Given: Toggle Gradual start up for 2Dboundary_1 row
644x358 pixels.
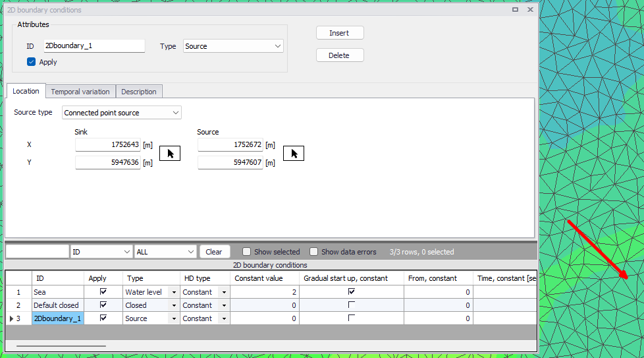Looking at the screenshot, I should pyautogui.click(x=351, y=318).
